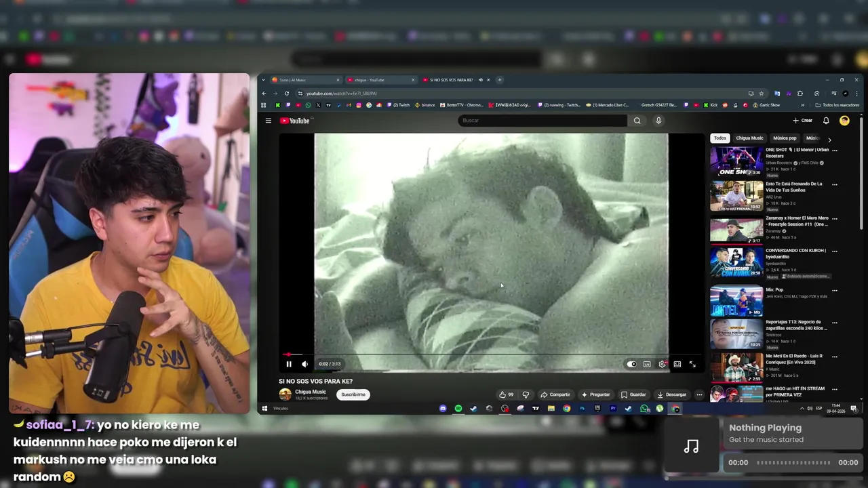This screenshot has height=488, width=868.
Task: Open options for the Zaramay x Homer video
Action: (835, 219)
